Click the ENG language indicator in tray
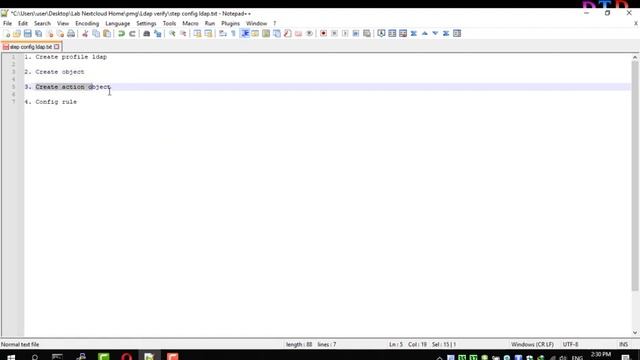The width and height of the screenshot is (640, 360). click(577, 358)
